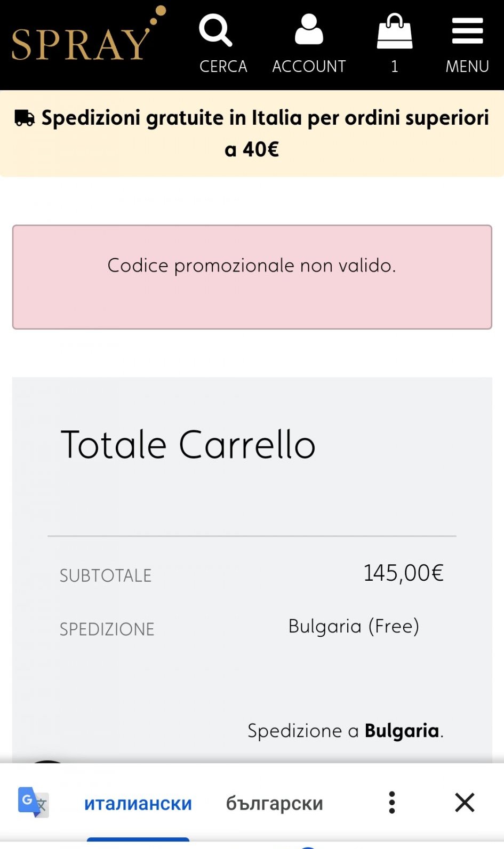Open the account person icon
504x849 pixels.
[309, 30]
